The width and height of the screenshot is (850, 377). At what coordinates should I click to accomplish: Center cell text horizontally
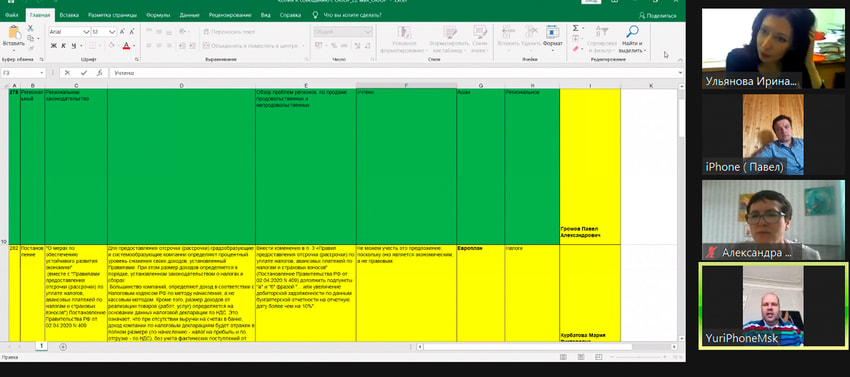point(159,46)
